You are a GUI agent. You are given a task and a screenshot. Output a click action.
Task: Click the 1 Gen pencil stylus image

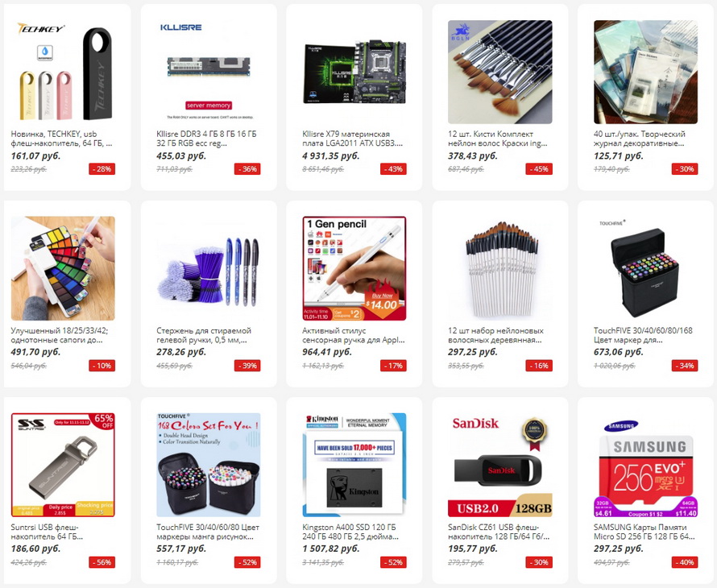click(354, 268)
